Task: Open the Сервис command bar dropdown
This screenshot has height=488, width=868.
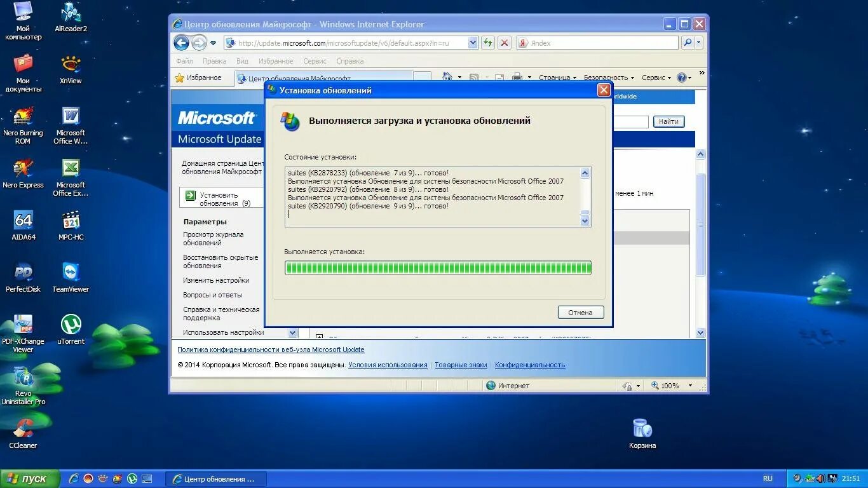Action: [656, 78]
